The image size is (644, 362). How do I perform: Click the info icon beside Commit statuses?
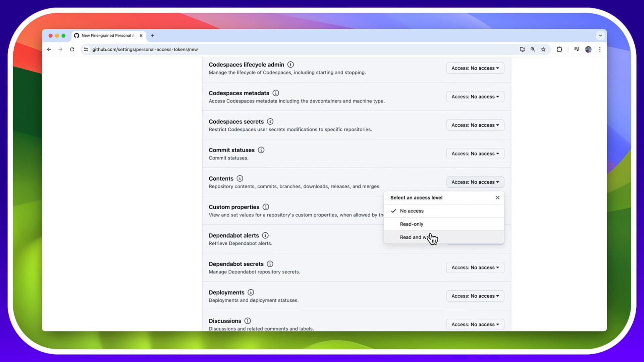point(261,150)
